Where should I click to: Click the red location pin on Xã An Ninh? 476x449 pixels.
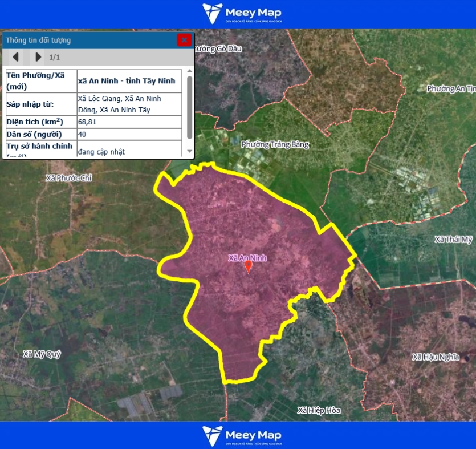pos(248,266)
